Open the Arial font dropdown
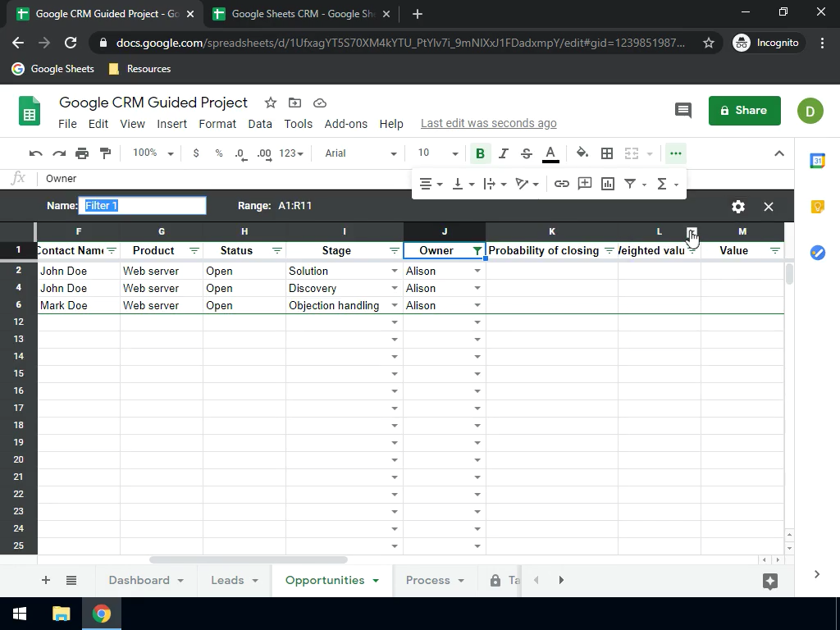The width and height of the screenshot is (840, 630). (x=361, y=153)
